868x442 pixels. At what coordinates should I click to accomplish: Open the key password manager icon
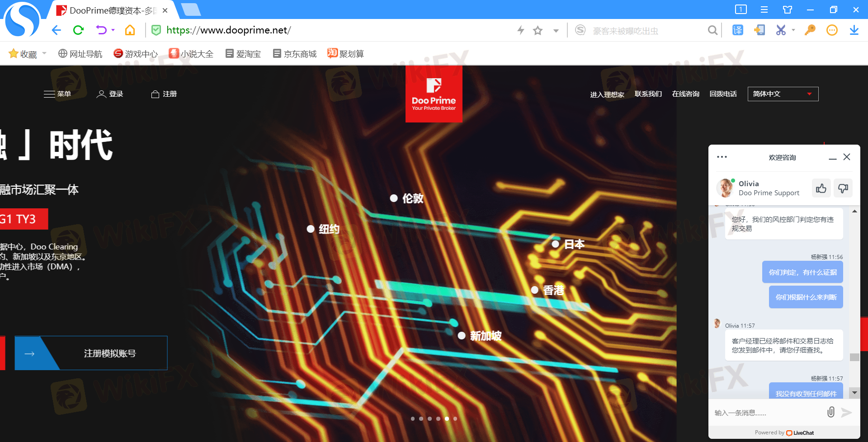810,30
